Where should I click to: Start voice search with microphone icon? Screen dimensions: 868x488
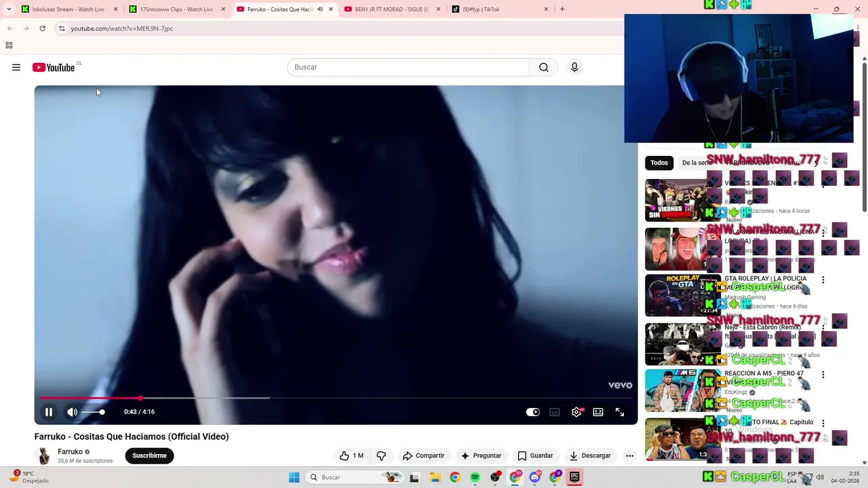574,67
